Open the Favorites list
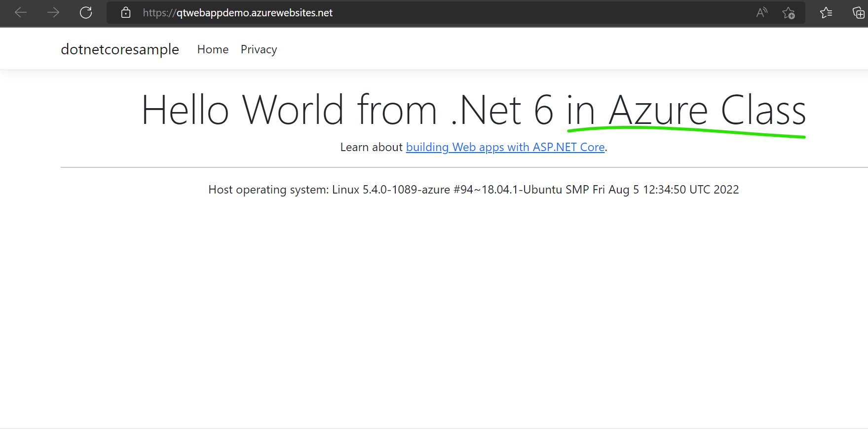The height and width of the screenshot is (433, 868). pyautogui.click(x=826, y=12)
